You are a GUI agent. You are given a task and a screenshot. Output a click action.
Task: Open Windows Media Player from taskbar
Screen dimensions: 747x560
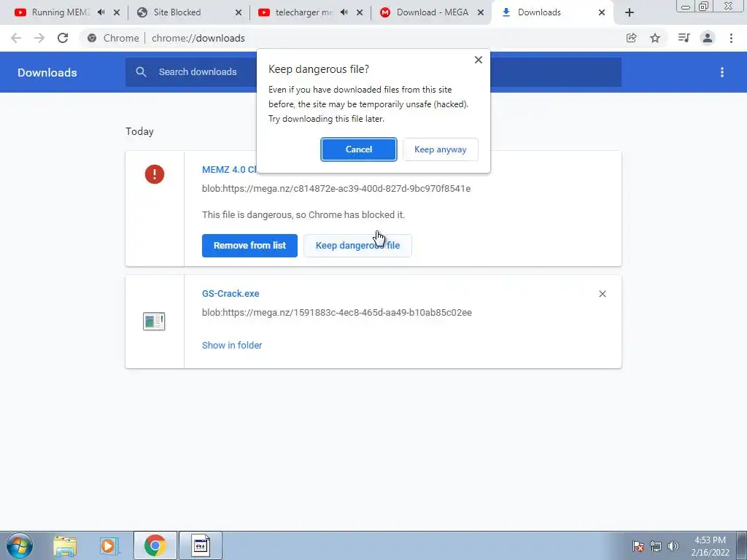click(x=108, y=546)
